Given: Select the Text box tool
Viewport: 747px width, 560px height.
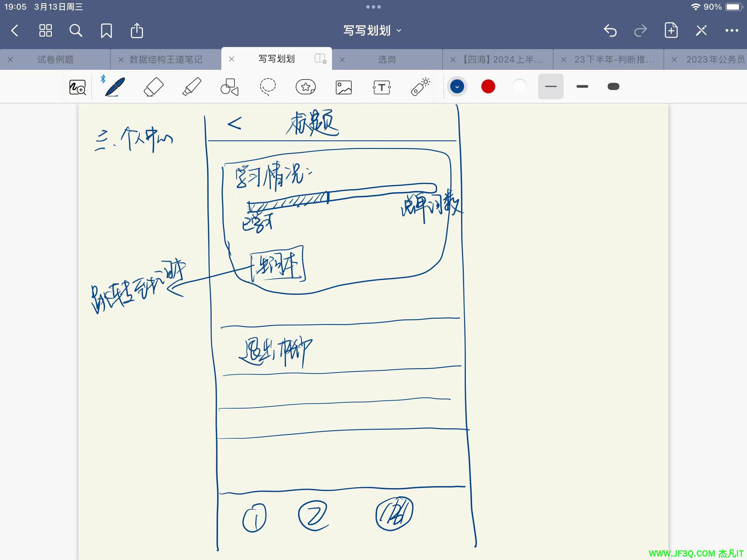Looking at the screenshot, I should 382,87.
